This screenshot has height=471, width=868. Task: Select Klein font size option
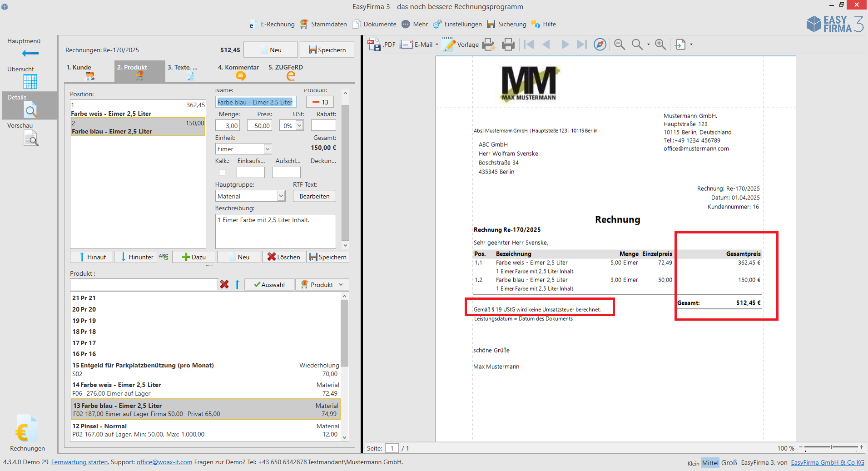[693, 463]
